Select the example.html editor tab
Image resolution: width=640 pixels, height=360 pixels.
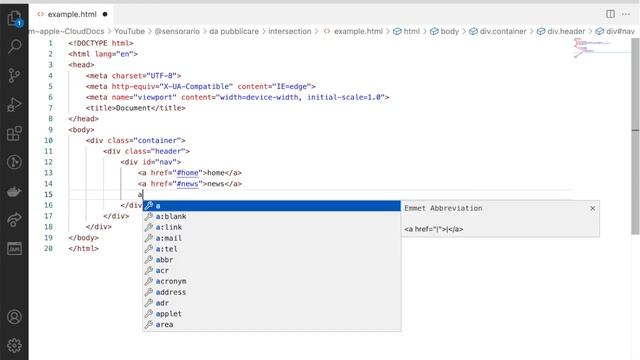pos(72,14)
